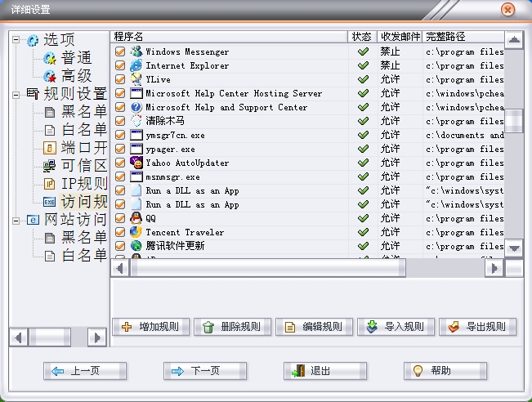Click the list scroll-right arrow
This screenshot has height=402, width=532.
[x=494, y=269]
